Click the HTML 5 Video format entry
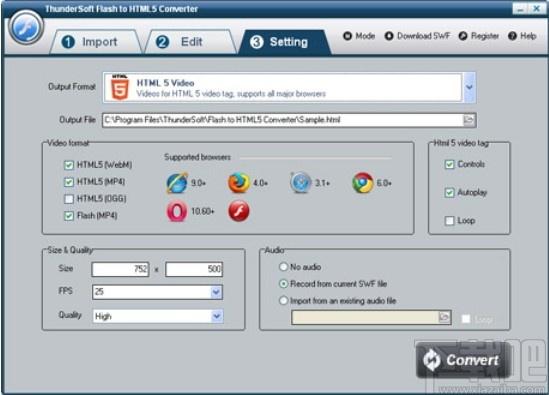The width and height of the screenshot is (549, 395). tap(283, 88)
